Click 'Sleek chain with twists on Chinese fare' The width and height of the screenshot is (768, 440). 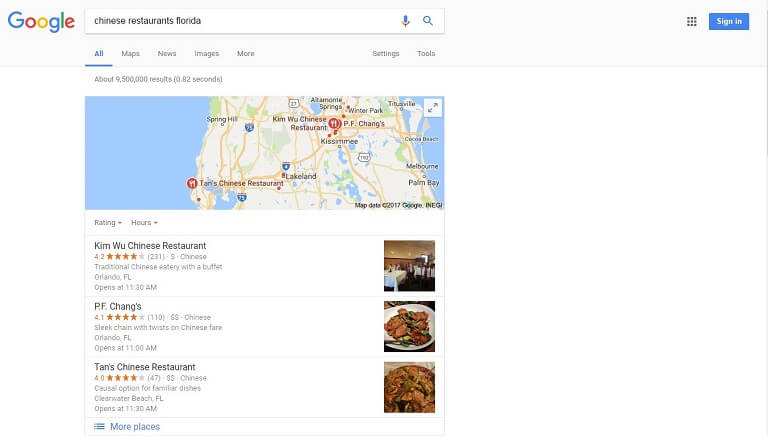tap(158, 327)
